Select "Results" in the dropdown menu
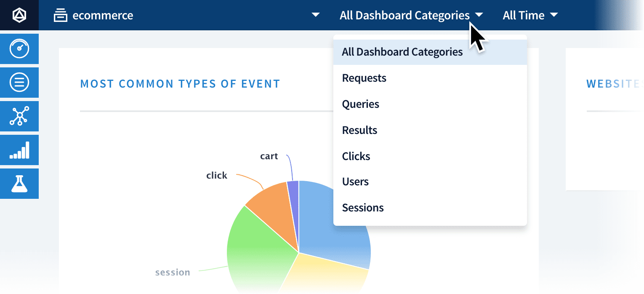 point(359,130)
